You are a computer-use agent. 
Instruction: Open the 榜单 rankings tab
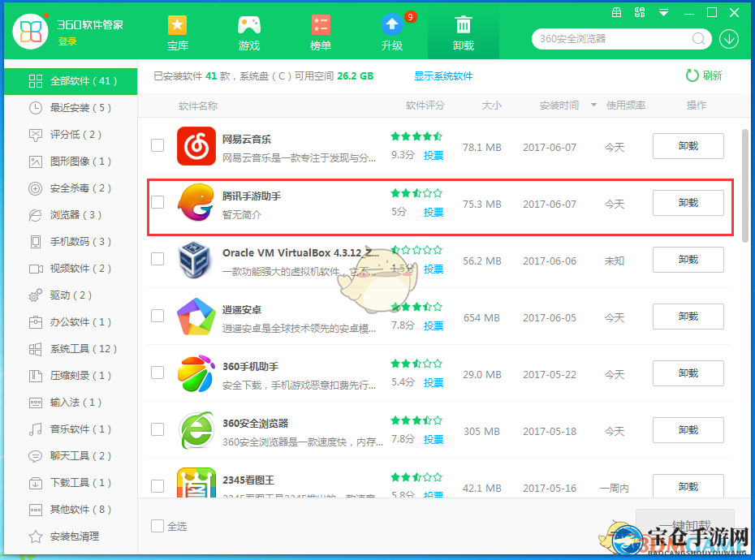(x=320, y=32)
